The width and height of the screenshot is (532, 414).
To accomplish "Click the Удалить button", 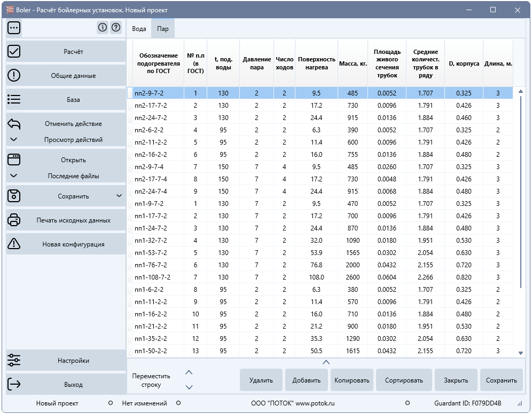I will tap(261, 380).
